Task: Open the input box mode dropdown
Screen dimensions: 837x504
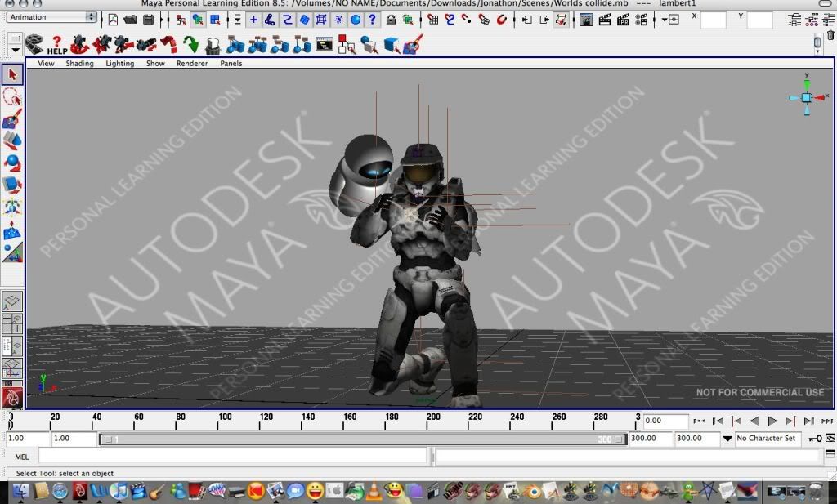Action: point(670,20)
